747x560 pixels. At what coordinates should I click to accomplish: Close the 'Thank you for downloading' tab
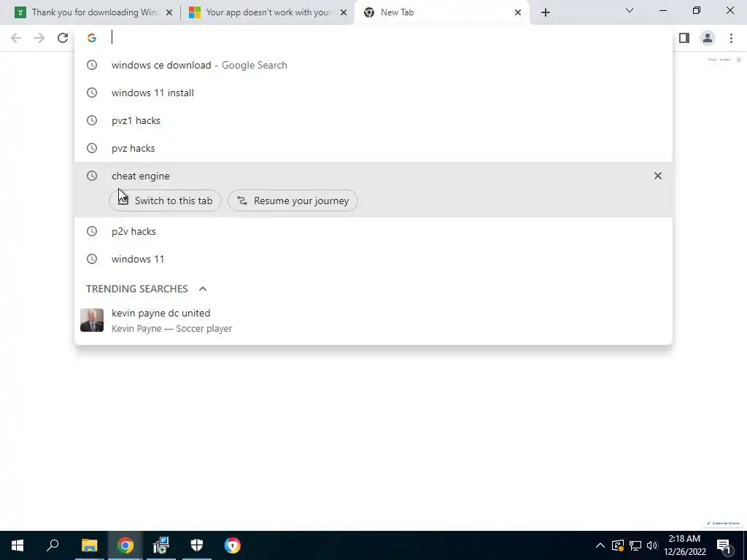pyautogui.click(x=169, y=12)
